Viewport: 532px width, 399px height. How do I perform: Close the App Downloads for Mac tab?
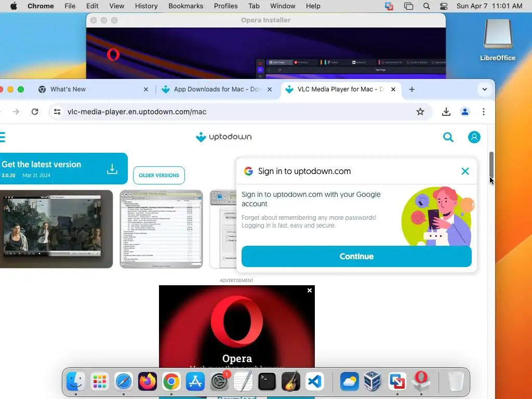pos(270,89)
